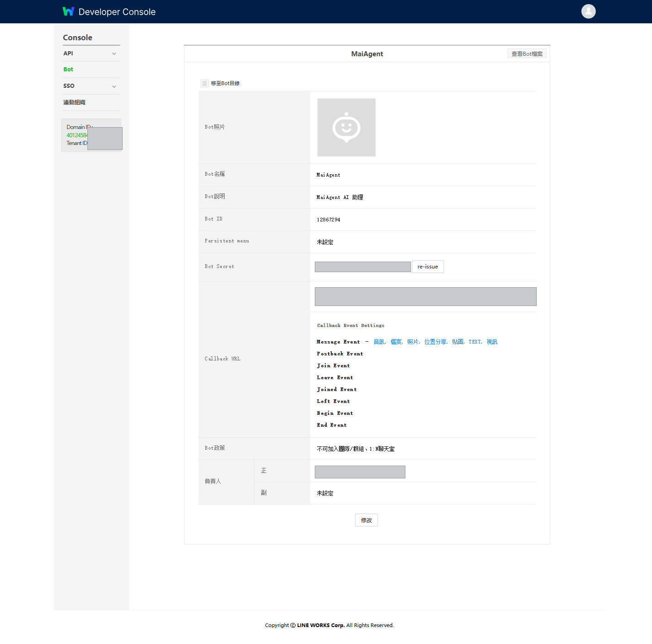Click the Callback URL masked field
The width and height of the screenshot is (652, 644).
point(426,296)
